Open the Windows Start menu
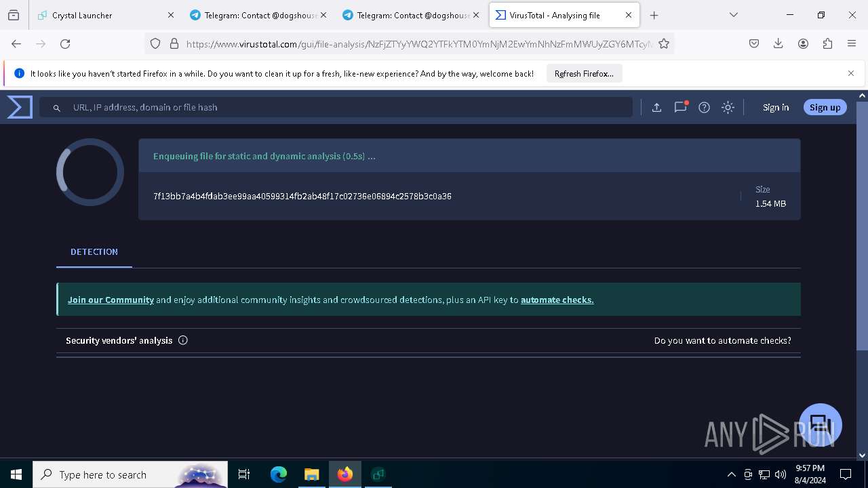Image resolution: width=868 pixels, height=488 pixels. [16, 474]
